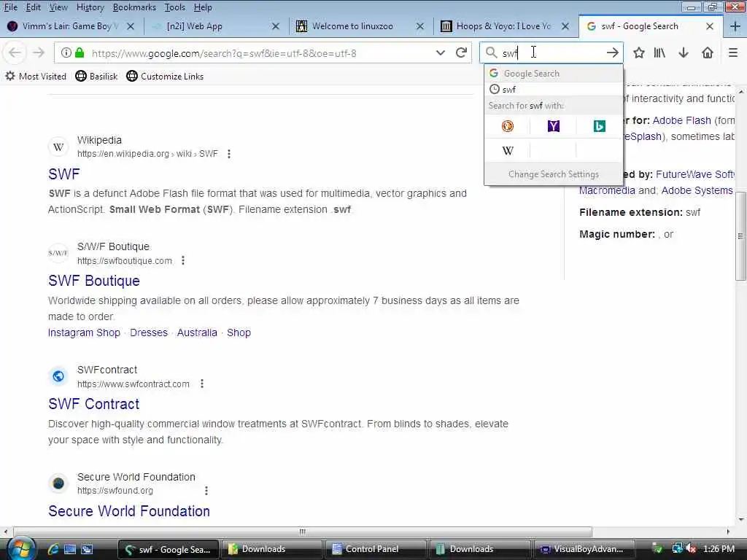This screenshot has height=560, width=747.
Task: Close the Vimm's Lair tab
Action: click(130, 26)
